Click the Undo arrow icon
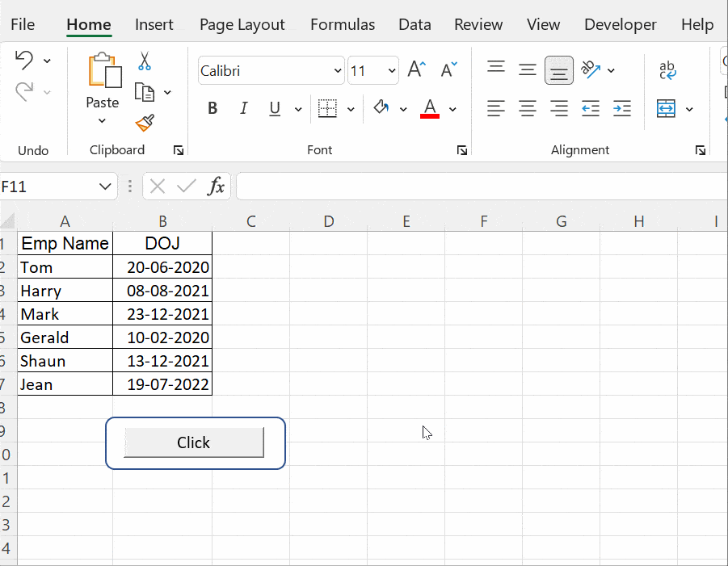 24,61
